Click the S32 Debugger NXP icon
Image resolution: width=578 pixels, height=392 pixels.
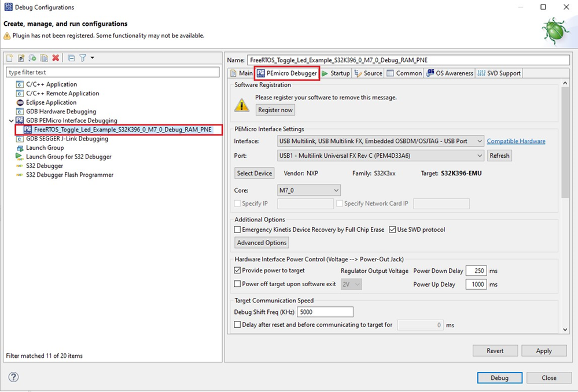click(x=20, y=166)
